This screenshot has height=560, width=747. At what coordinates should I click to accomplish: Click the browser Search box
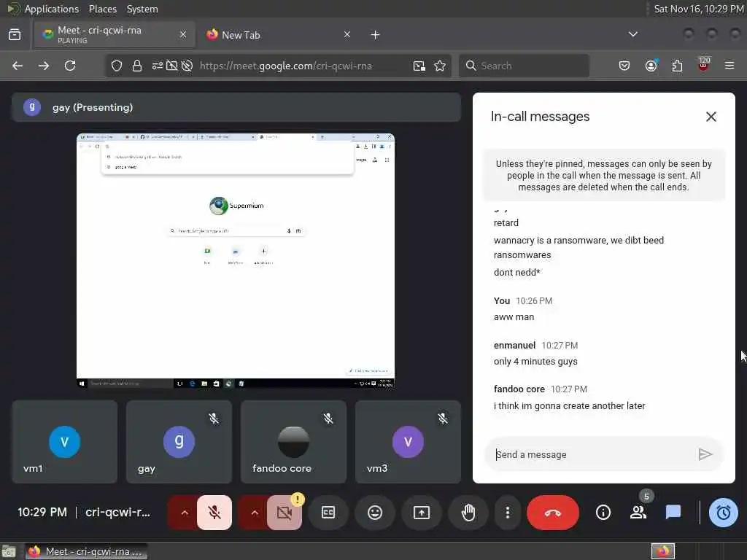point(524,66)
